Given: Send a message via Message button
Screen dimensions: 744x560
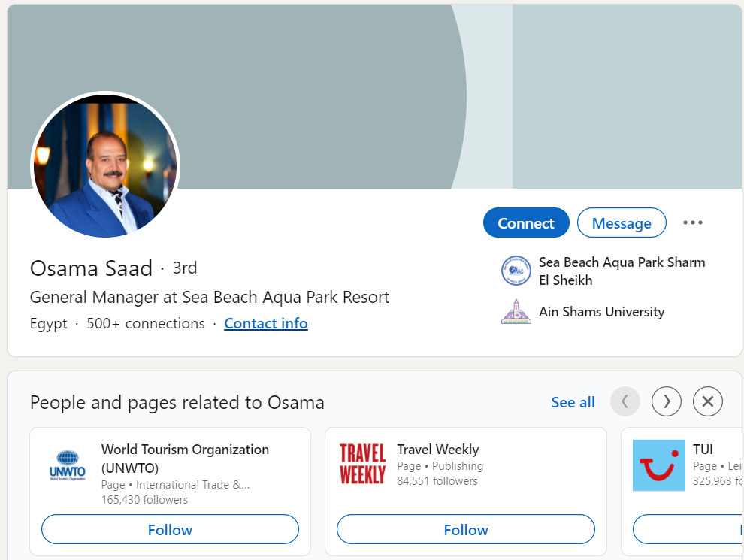Looking at the screenshot, I should pyautogui.click(x=622, y=223).
